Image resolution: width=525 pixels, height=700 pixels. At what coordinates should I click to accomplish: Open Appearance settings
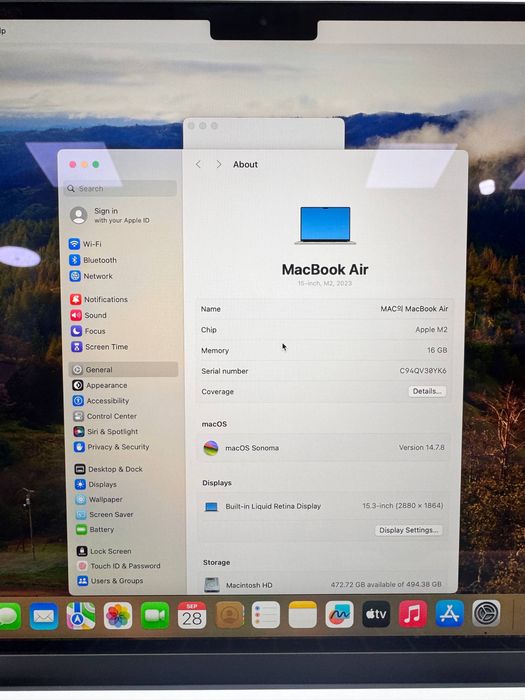pos(100,385)
